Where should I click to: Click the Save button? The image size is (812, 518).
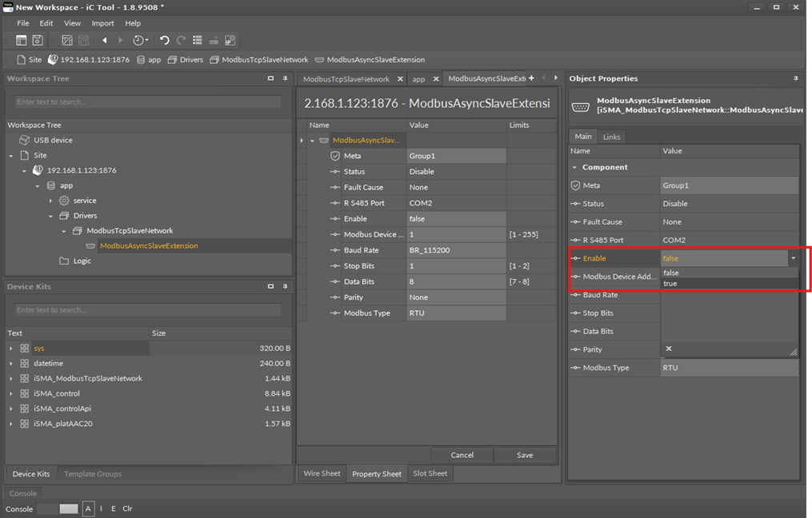click(x=525, y=455)
